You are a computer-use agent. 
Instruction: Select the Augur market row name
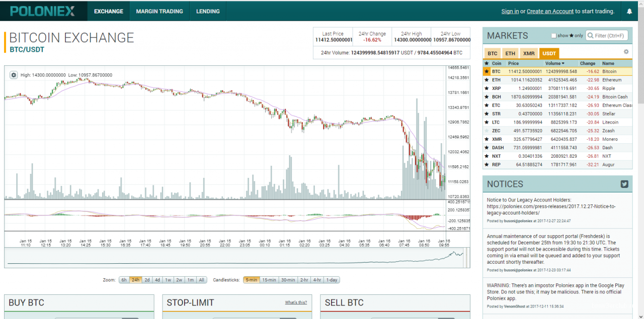(609, 165)
